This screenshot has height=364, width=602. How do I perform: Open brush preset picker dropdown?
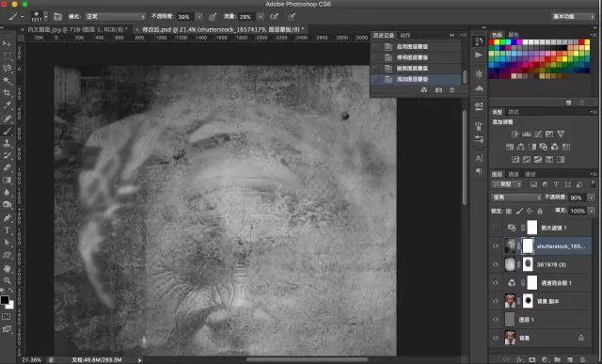tap(46, 17)
